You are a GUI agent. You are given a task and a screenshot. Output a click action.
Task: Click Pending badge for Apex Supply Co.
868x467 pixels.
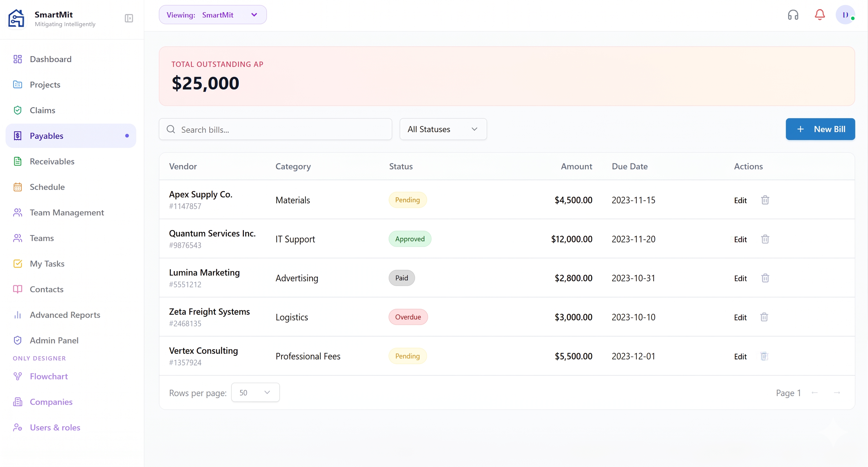(407, 200)
